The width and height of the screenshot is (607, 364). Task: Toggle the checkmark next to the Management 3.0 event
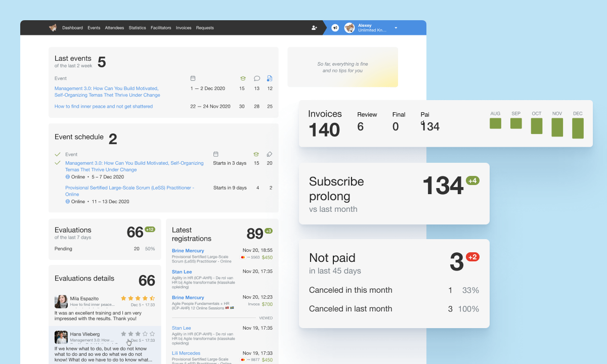58,163
